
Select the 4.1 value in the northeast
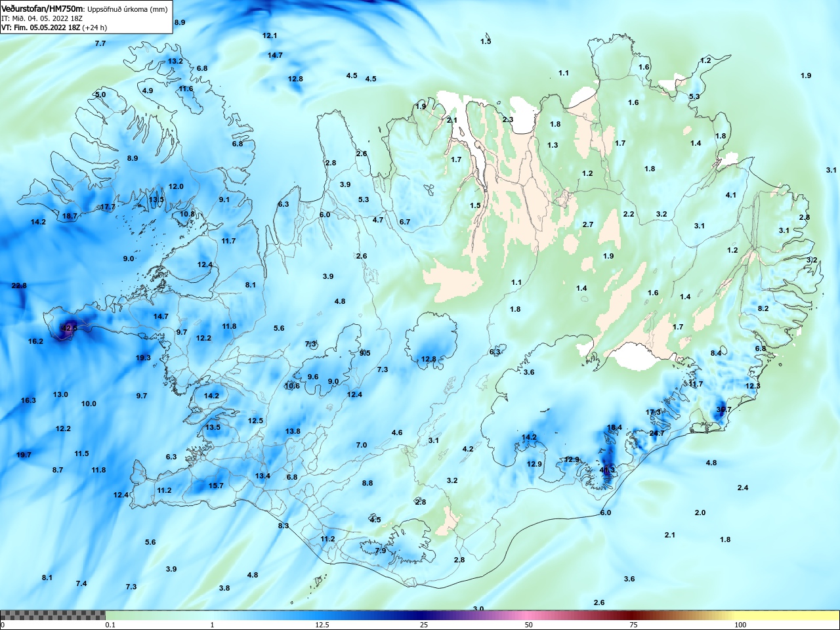(x=731, y=195)
